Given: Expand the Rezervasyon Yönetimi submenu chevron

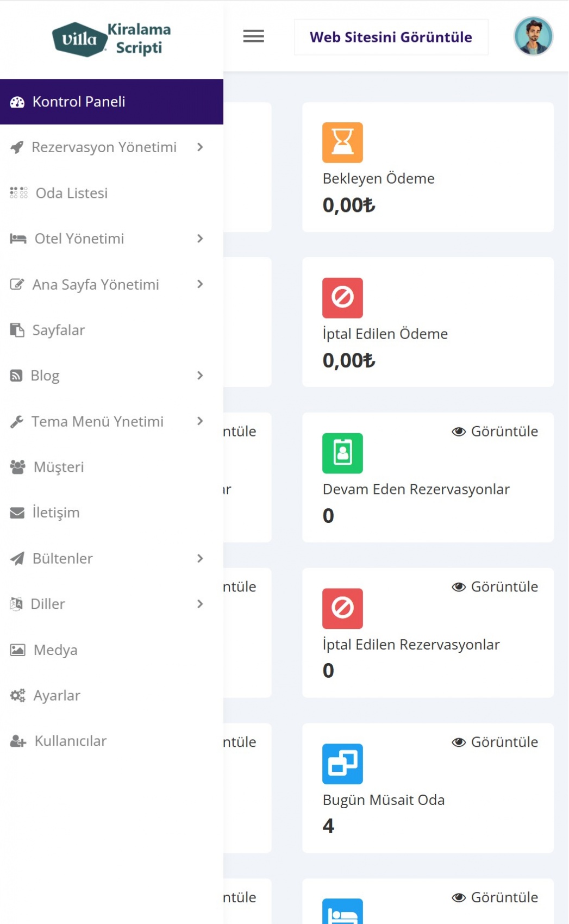Looking at the screenshot, I should 200,147.
